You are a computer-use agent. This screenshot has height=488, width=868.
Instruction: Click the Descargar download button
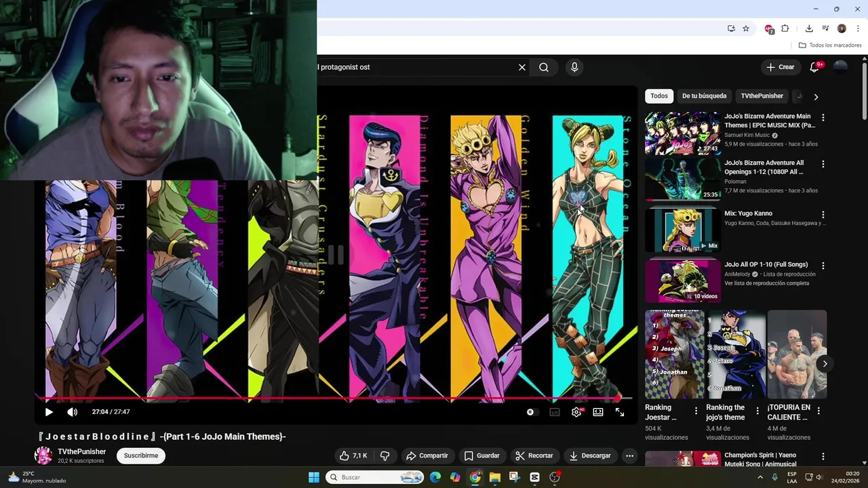590,455
